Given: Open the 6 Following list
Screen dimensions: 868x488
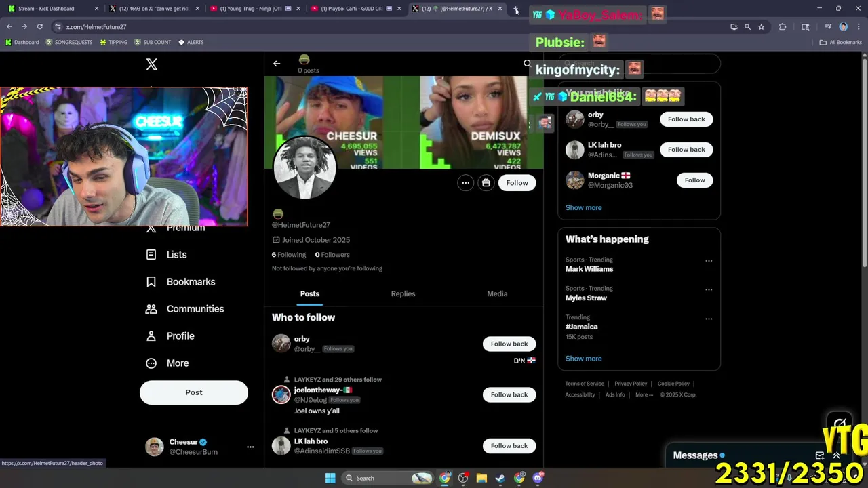Looking at the screenshot, I should (x=289, y=255).
